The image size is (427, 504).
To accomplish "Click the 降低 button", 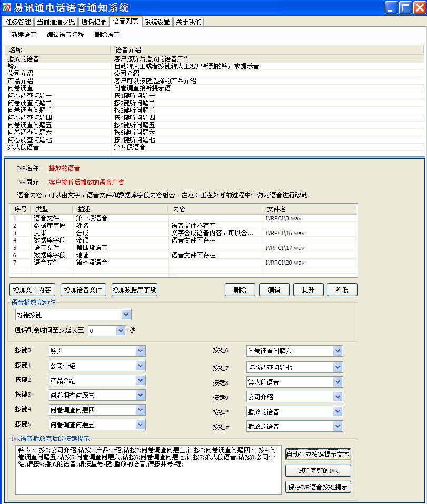I will [342, 290].
